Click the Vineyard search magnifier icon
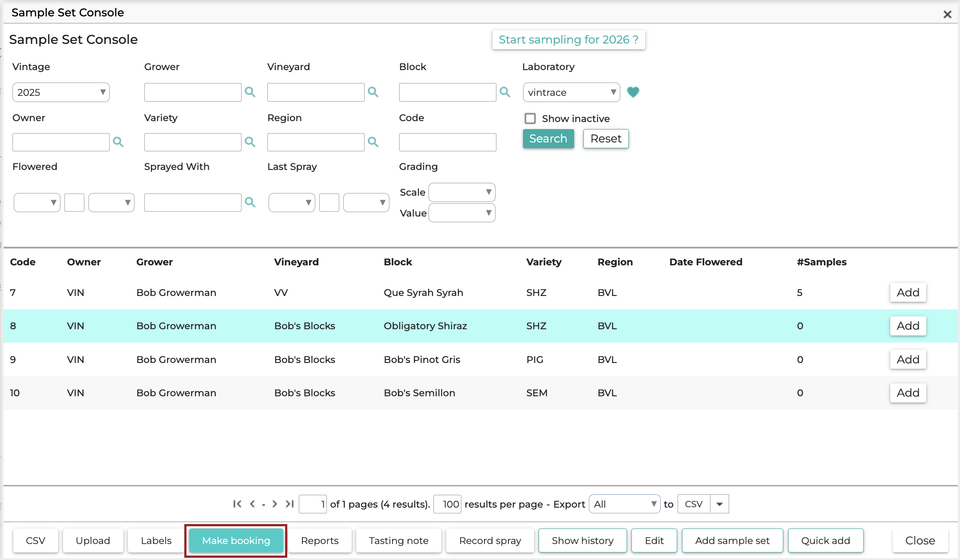 pyautogui.click(x=373, y=92)
